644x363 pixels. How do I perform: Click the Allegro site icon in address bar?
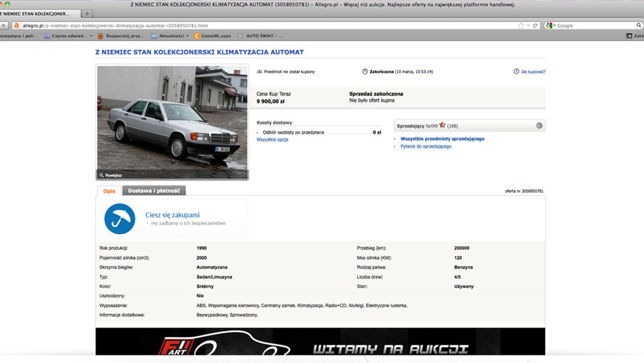[16, 26]
